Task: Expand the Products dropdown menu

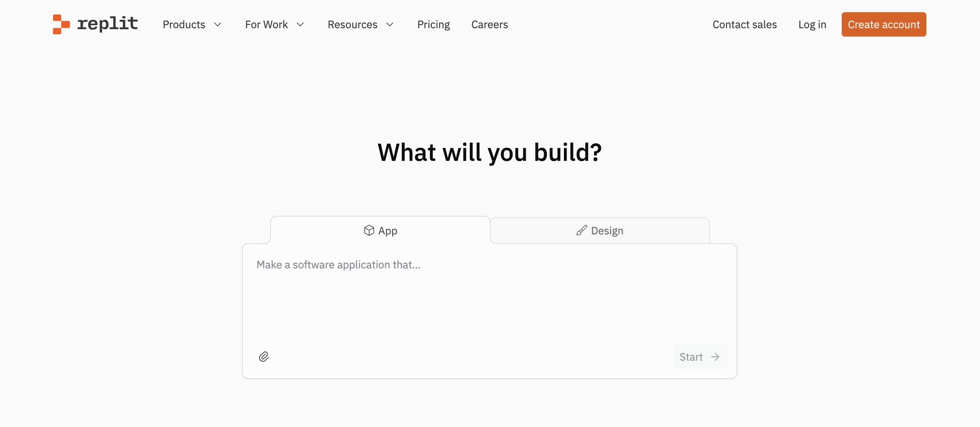Action: tap(184, 25)
